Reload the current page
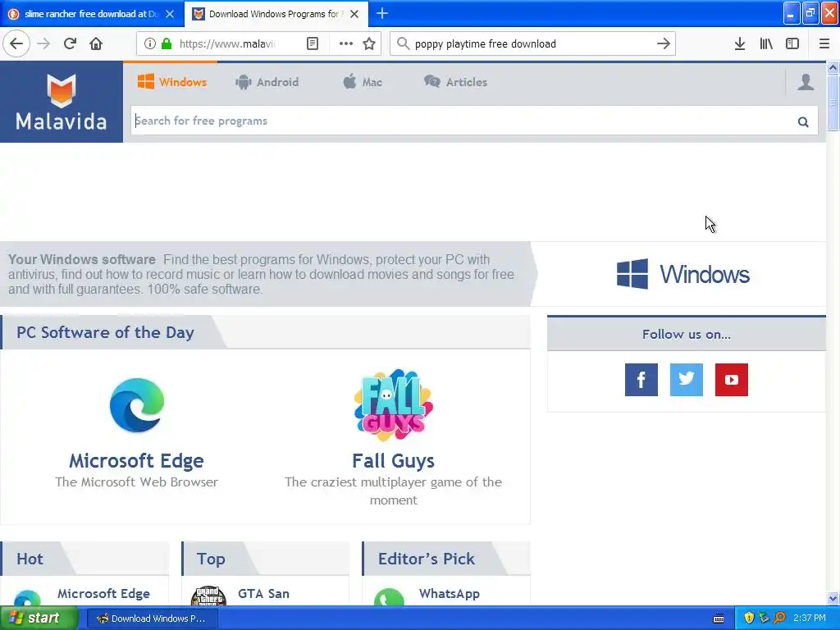 point(71,43)
